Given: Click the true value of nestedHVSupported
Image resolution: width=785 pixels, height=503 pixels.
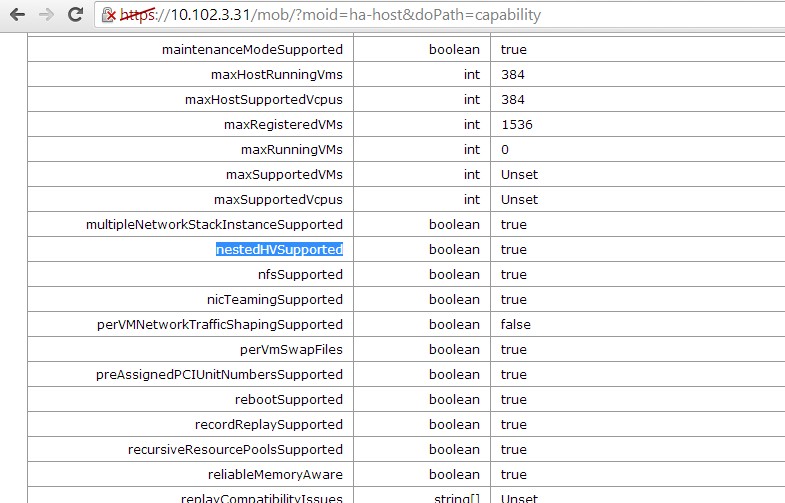Looking at the screenshot, I should 513,250.
